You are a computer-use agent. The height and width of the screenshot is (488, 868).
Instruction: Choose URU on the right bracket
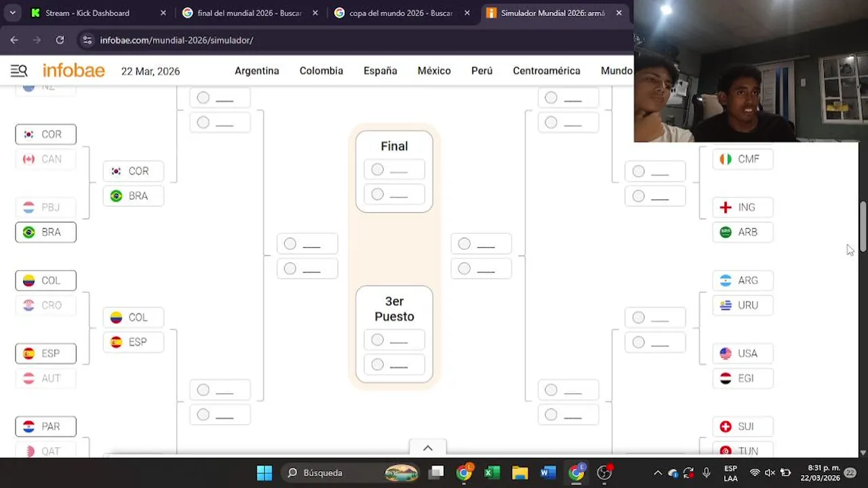(x=743, y=305)
